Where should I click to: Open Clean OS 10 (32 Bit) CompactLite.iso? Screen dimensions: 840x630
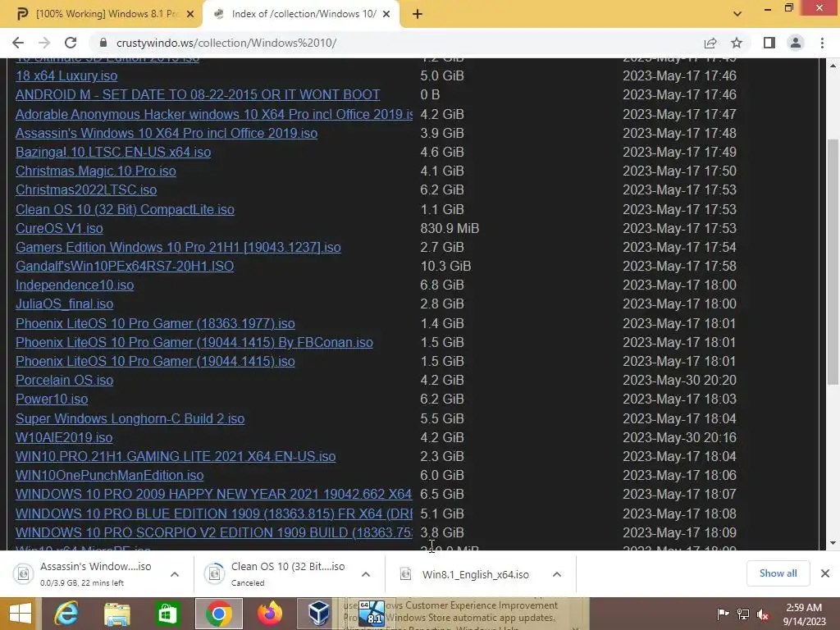click(x=125, y=209)
